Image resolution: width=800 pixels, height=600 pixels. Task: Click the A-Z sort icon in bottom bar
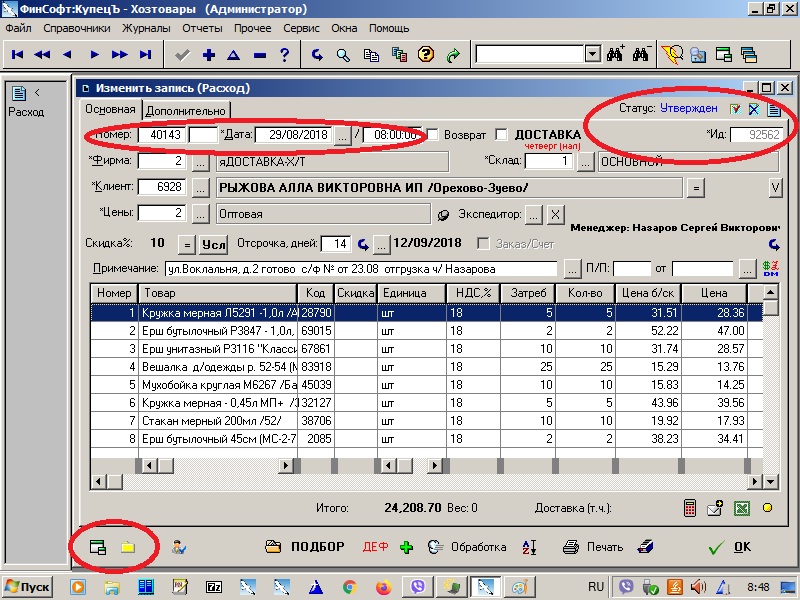point(530,548)
